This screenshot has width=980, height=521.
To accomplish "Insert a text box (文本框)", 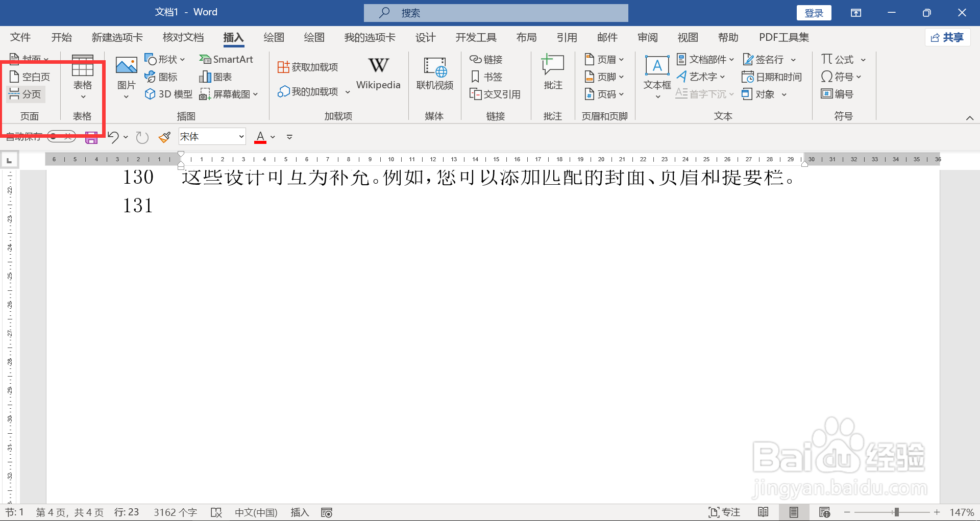I will click(657, 77).
